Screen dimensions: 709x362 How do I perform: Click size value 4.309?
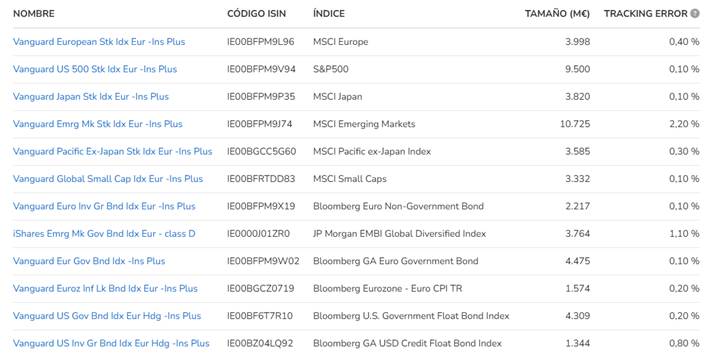(x=577, y=316)
